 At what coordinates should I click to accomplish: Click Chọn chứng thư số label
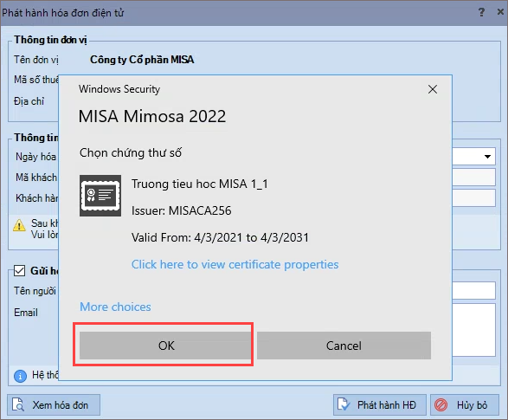pos(131,152)
